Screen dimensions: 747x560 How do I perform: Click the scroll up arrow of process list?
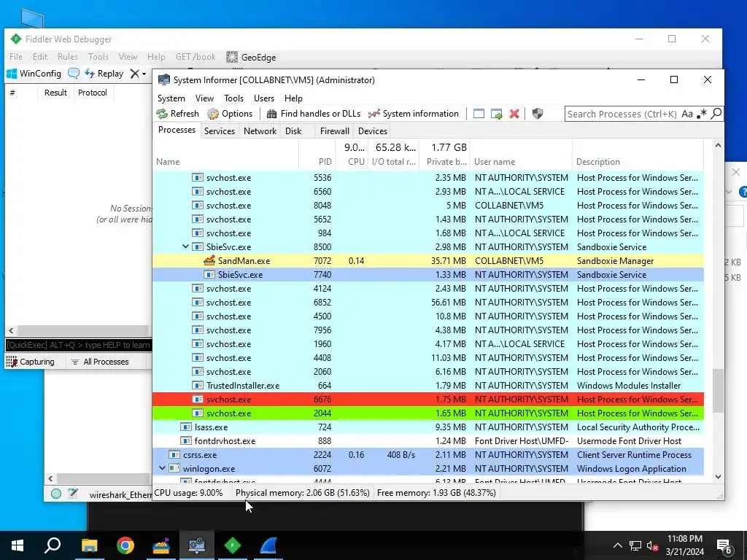coord(718,145)
